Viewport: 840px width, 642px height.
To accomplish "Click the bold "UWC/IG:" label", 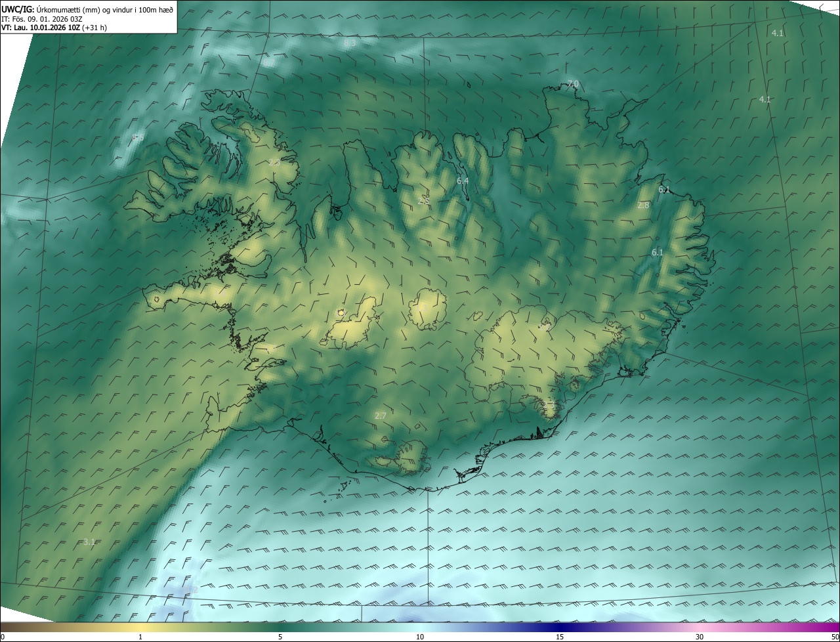I will click(x=18, y=9).
